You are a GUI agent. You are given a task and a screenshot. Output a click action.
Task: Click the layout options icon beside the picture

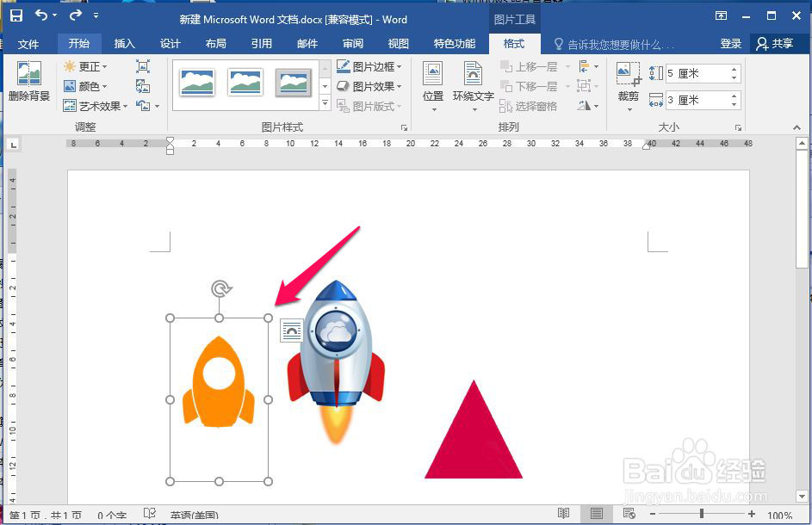pos(291,330)
